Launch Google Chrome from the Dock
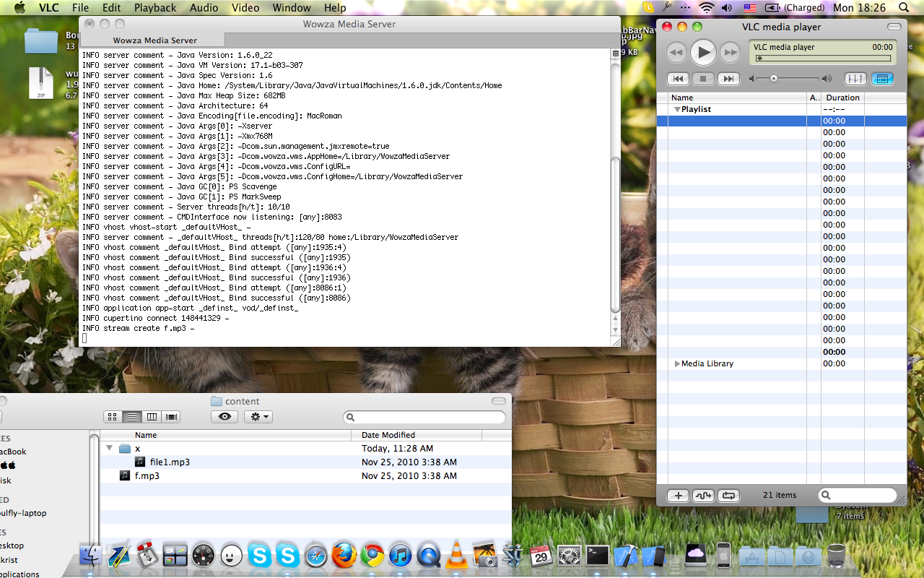This screenshot has width=924, height=578. [372, 555]
